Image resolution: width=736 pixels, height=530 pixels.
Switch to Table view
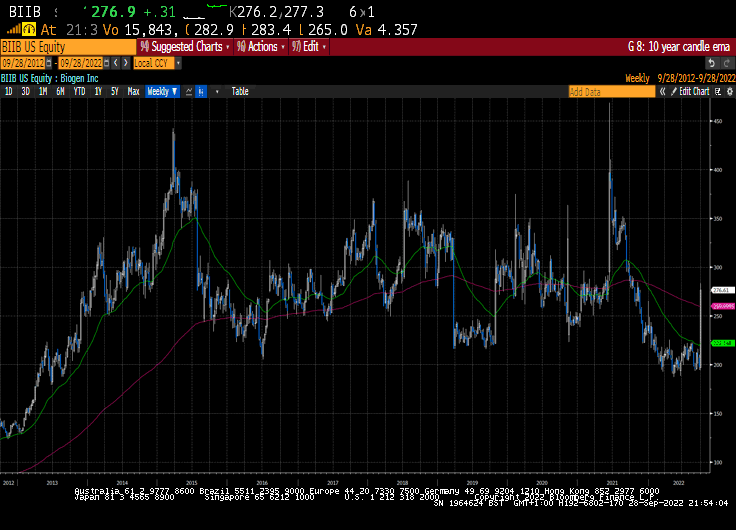pos(240,92)
